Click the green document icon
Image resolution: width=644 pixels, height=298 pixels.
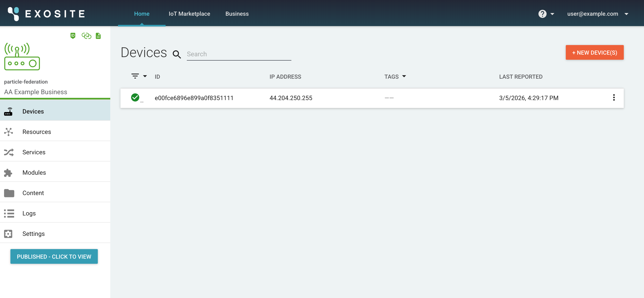point(98,36)
